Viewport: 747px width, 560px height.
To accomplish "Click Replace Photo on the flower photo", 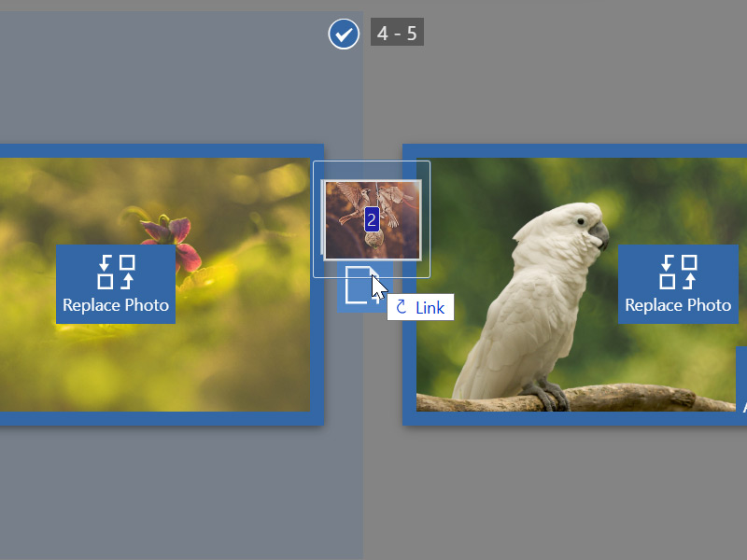I will (116, 285).
